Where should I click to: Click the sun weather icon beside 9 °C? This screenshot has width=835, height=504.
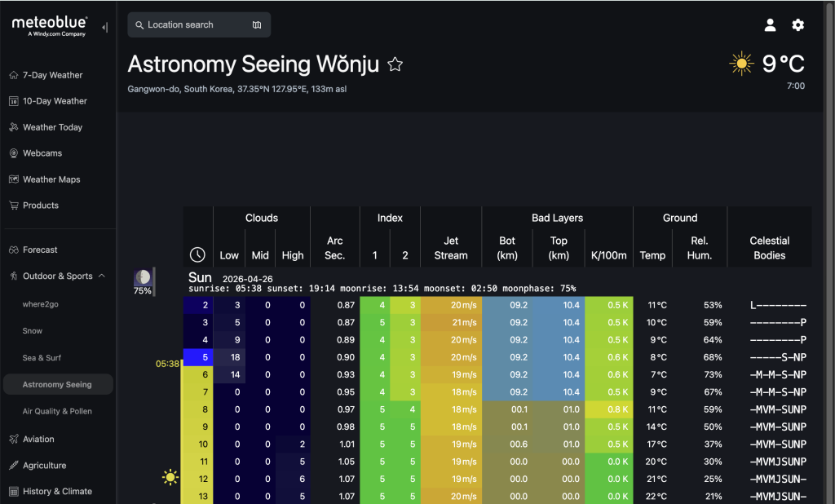tap(741, 64)
